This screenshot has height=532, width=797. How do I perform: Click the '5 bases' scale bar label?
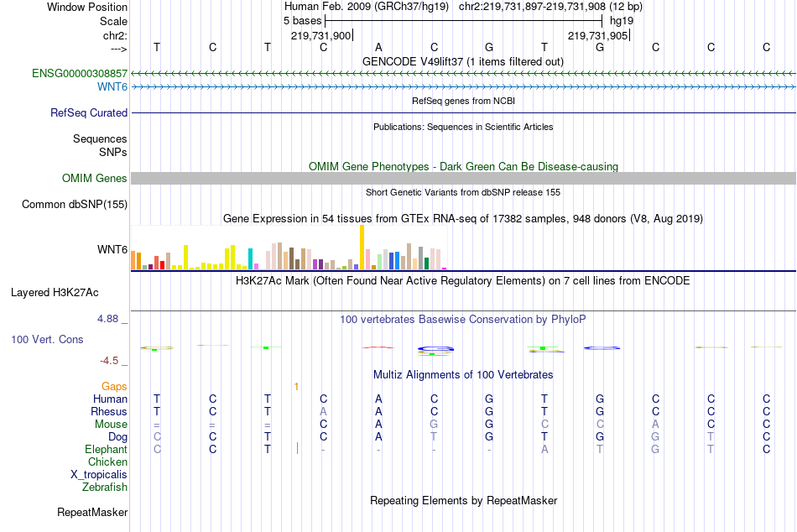click(302, 21)
